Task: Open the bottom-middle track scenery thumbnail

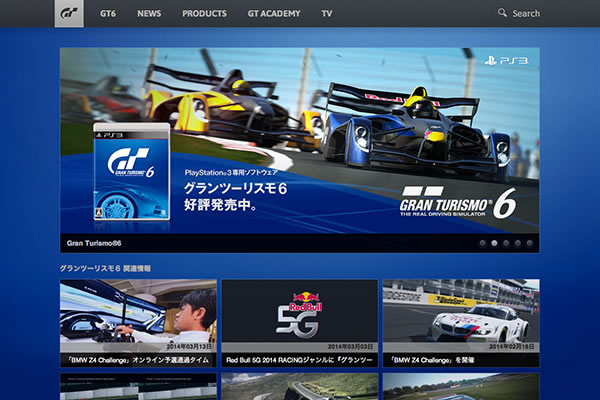Action: [x=300, y=387]
